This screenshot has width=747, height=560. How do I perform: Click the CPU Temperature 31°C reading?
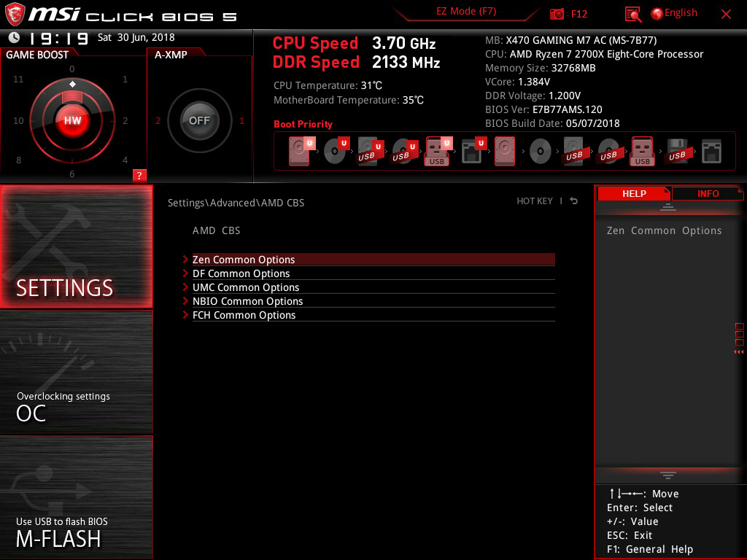(328, 86)
